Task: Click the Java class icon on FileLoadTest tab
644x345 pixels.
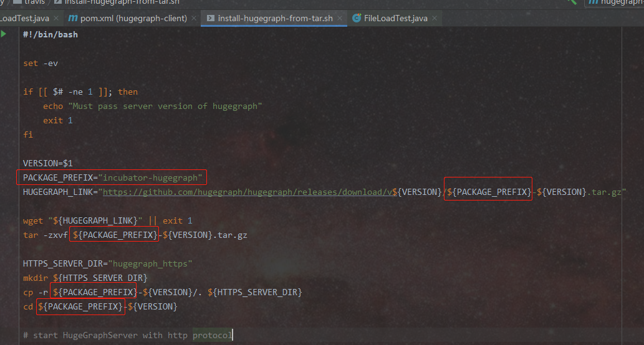Action: (x=357, y=19)
